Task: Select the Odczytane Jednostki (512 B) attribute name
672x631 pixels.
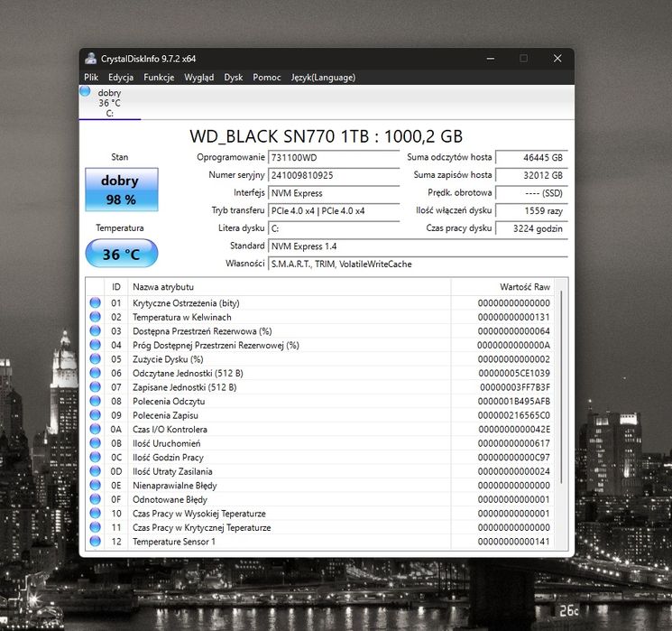Action: click(188, 373)
